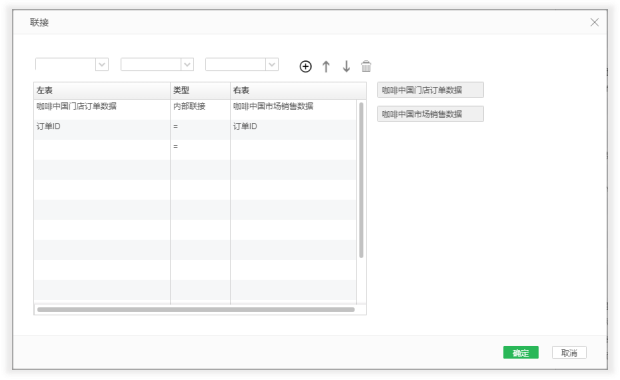The width and height of the screenshot is (620, 380).
Task: Click the 确定 confirm button
Action: [521, 352]
